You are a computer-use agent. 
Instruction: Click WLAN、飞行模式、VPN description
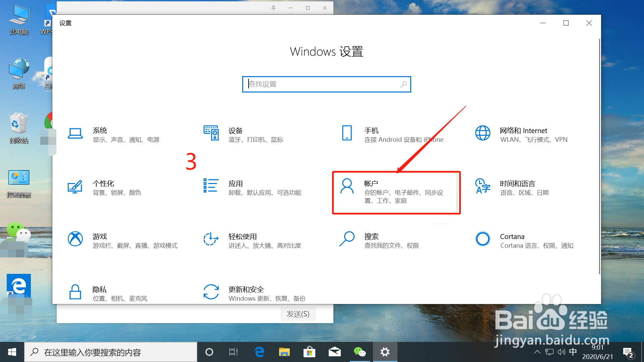534,140
